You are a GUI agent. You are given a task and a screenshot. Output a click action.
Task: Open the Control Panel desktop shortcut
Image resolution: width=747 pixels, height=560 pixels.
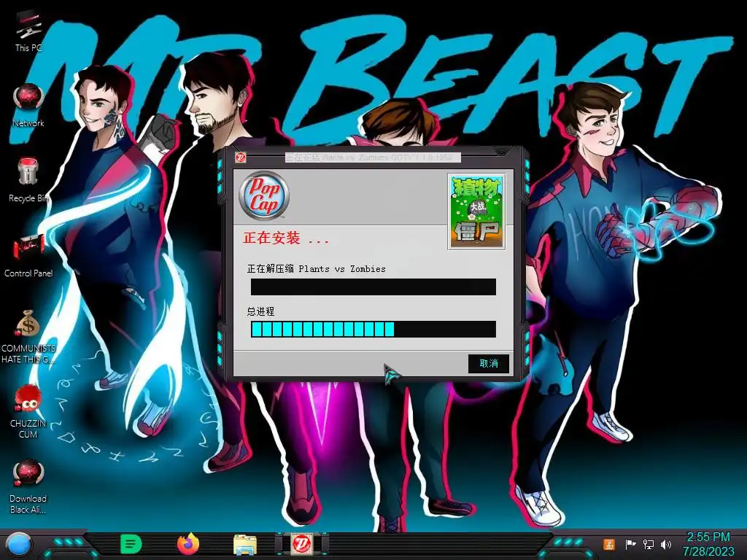[x=28, y=255]
